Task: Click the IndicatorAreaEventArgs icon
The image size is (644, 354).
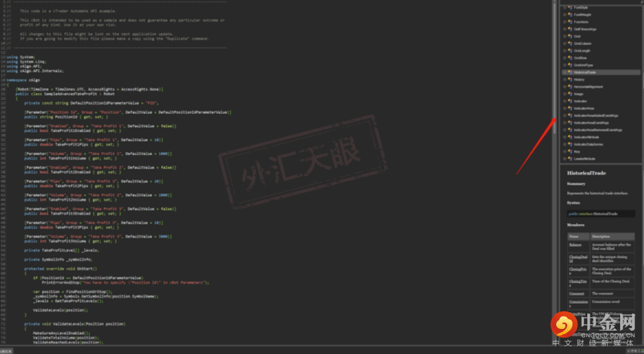Action: point(569,122)
